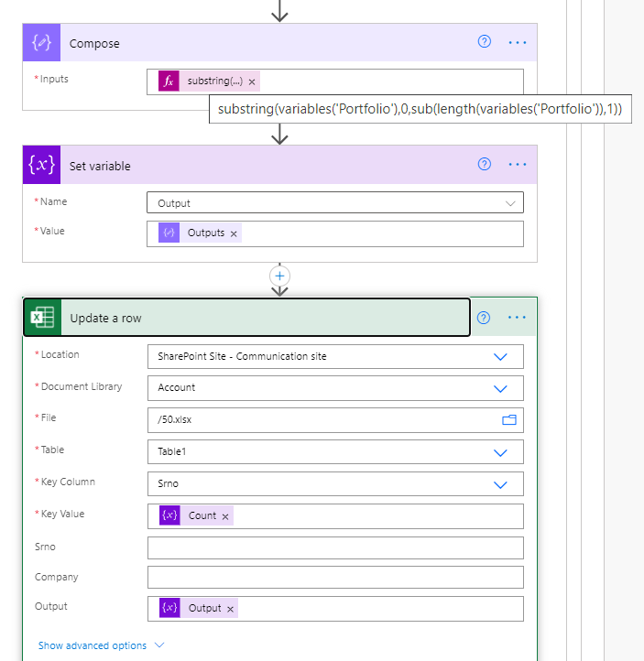
Task: Click the Set variable action icon
Action: tap(43, 166)
